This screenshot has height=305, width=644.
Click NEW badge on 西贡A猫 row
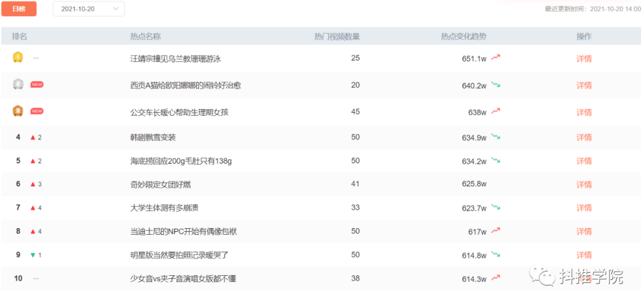coord(37,85)
